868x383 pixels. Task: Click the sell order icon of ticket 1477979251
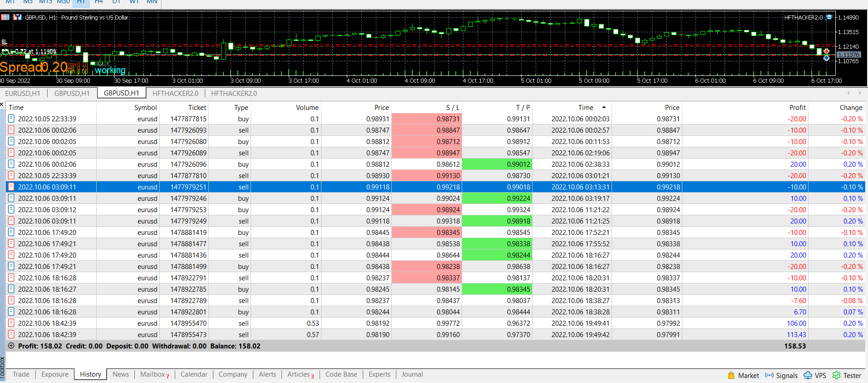point(11,187)
